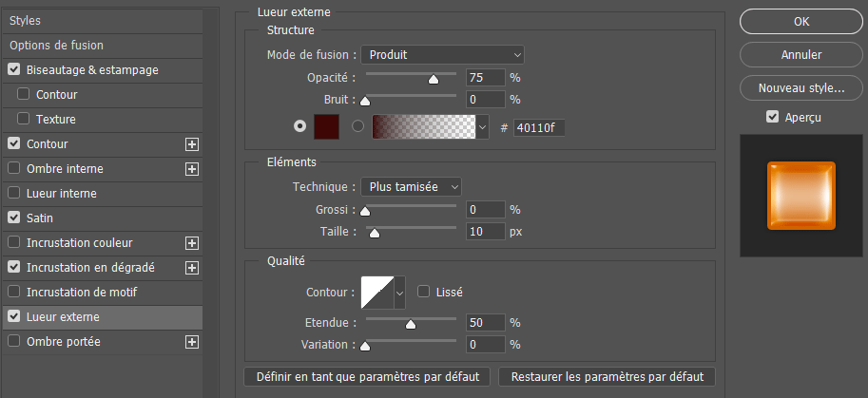Open the Mode de fusion dropdown
This screenshot has width=868, height=398.
pos(442,55)
